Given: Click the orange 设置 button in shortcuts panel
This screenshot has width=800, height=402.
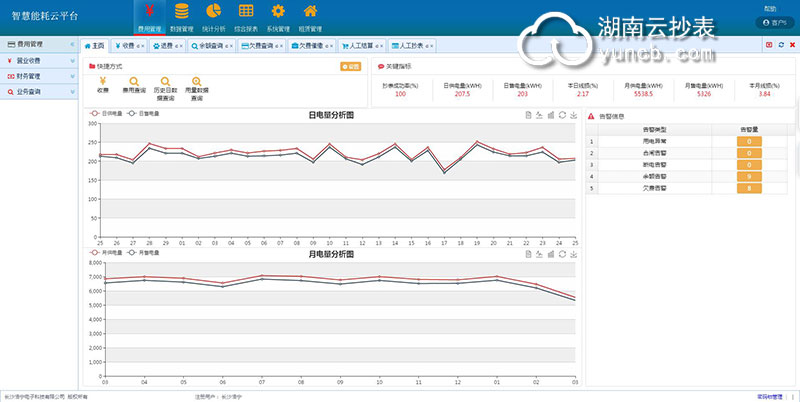Looking at the screenshot, I should 351,66.
